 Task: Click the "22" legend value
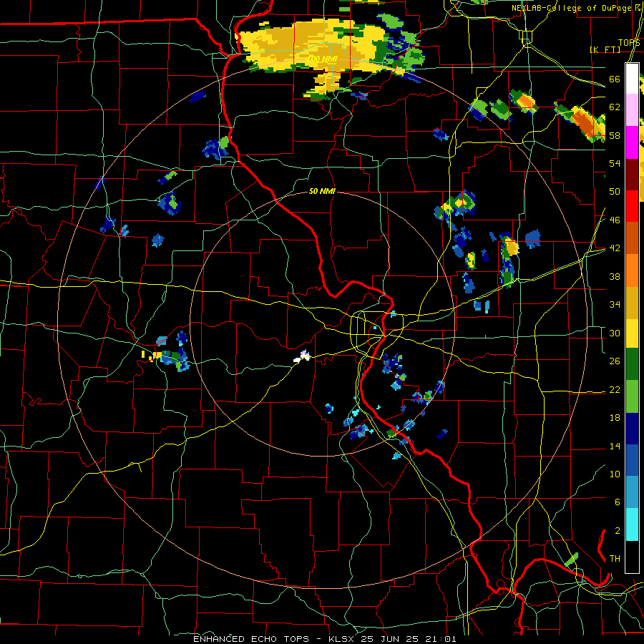(615, 389)
